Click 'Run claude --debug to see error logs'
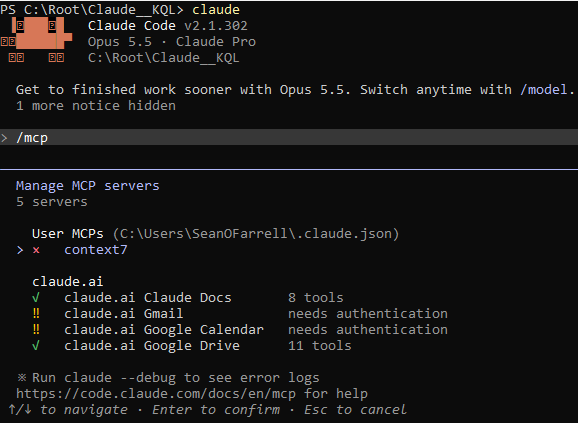Screen dimensions: 578x423 [176, 378]
